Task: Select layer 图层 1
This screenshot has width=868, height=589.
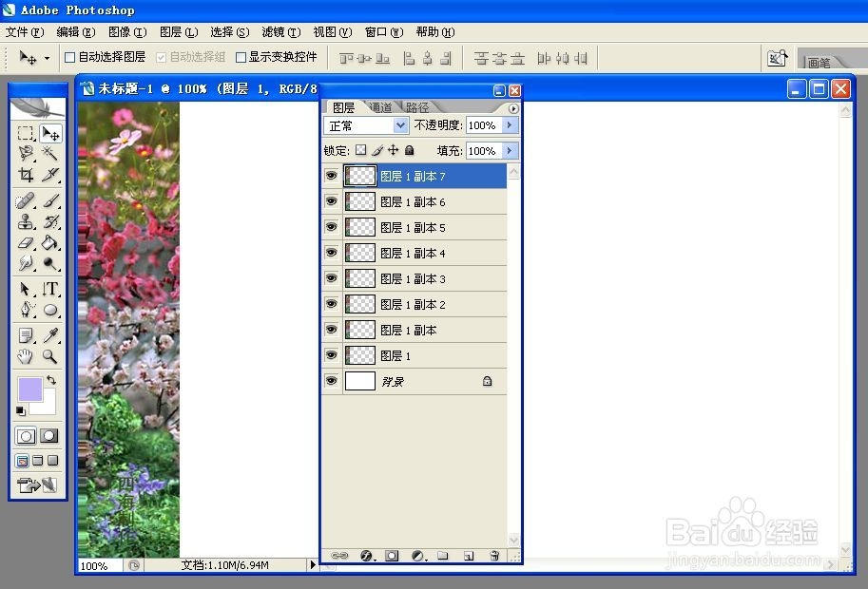Action: point(415,355)
